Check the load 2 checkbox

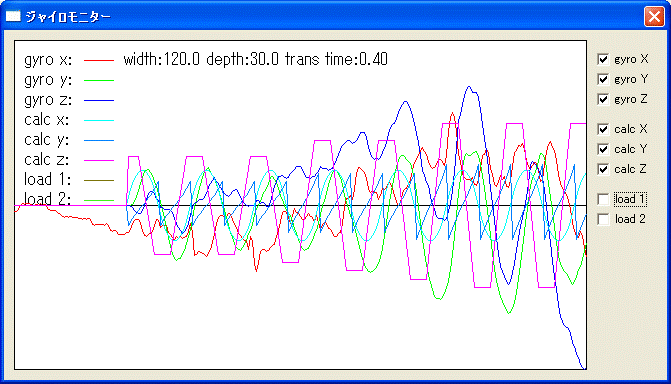[x=603, y=219]
